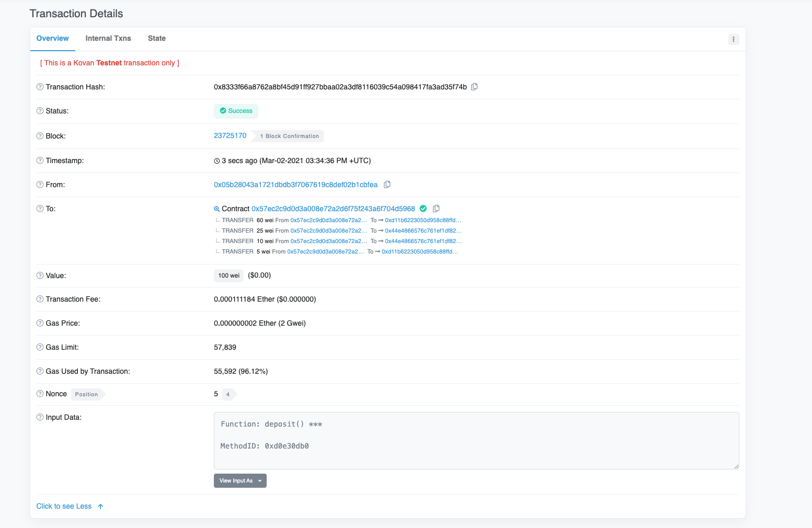Click help icon next to From
Viewport: 812px width, 528px height.
tap(40, 185)
